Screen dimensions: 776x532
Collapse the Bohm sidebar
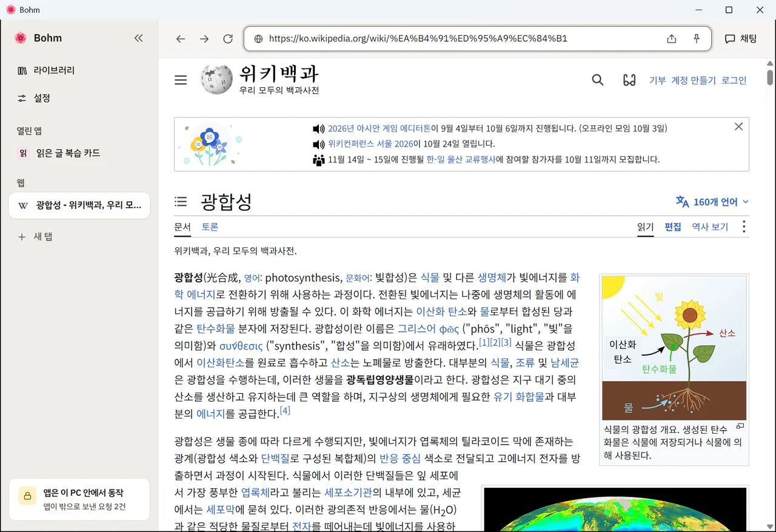pyautogui.click(x=138, y=38)
